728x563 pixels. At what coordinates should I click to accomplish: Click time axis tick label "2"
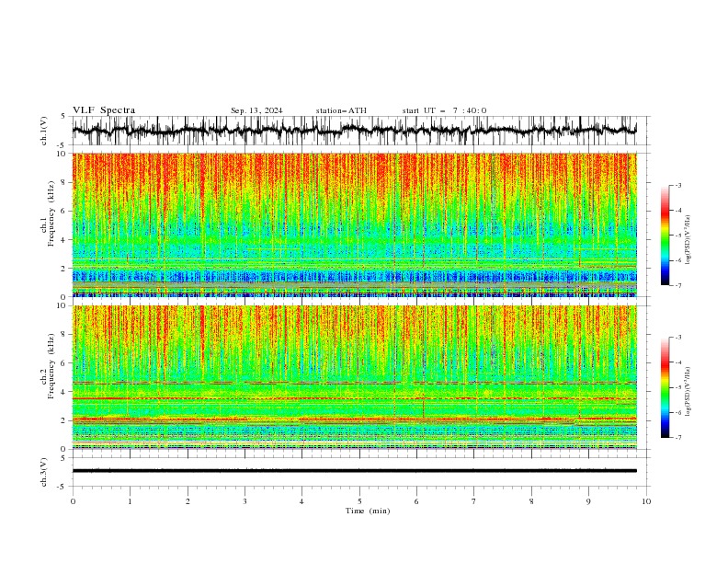click(188, 501)
